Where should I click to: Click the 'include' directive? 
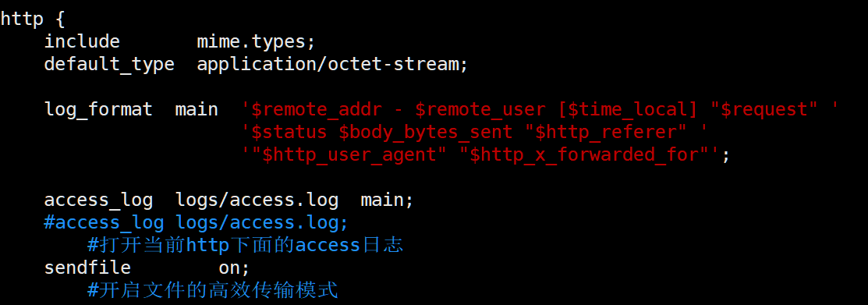pyautogui.click(x=82, y=41)
